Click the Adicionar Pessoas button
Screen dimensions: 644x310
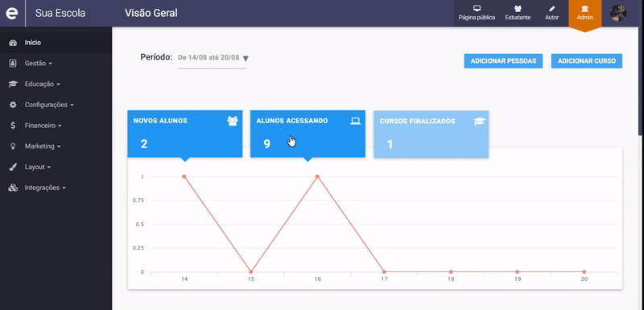click(503, 60)
